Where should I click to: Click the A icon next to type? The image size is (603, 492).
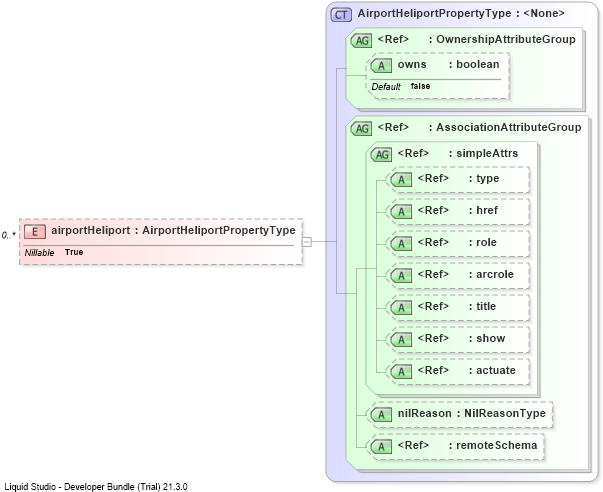point(401,180)
